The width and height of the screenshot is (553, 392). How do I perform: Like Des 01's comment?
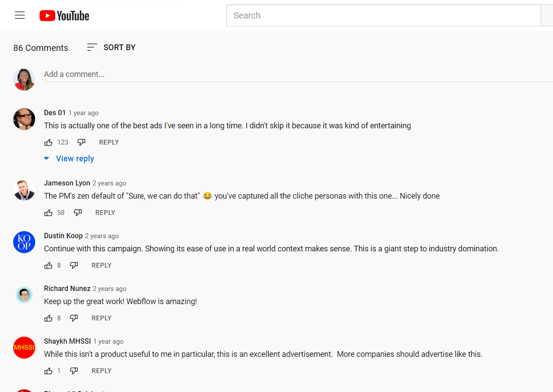(48, 142)
